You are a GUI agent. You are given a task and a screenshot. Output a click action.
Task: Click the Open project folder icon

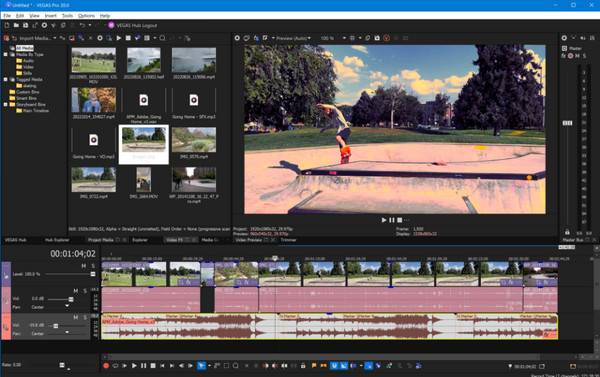click(16, 26)
